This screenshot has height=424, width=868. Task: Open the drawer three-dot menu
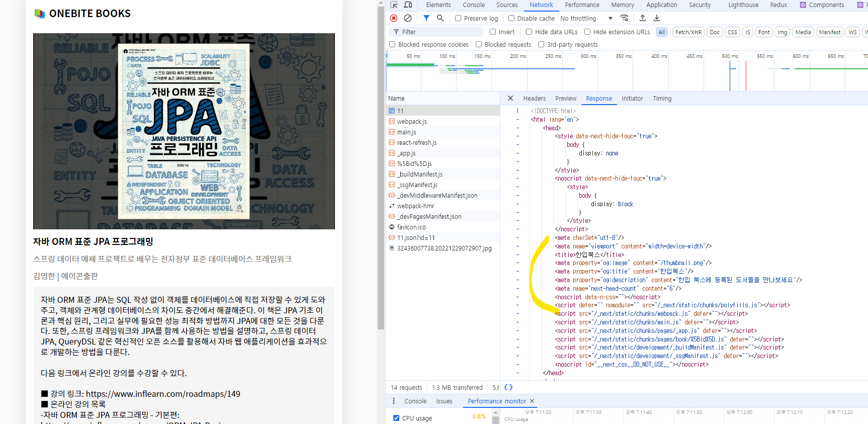coord(394,401)
